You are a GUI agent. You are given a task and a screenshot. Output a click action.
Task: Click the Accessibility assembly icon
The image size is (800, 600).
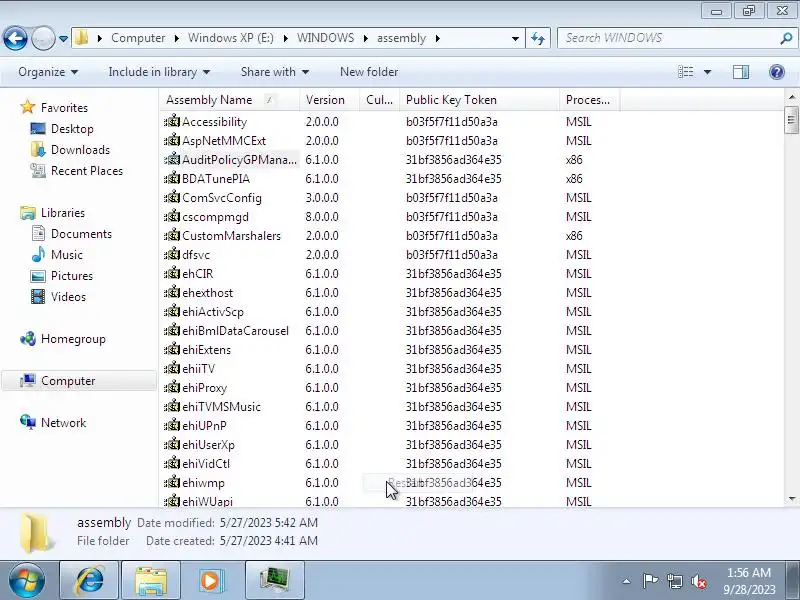point(172,121)
